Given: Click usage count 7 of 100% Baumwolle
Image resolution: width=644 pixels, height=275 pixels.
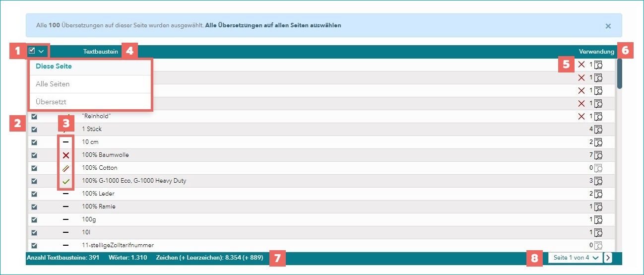Looking at the screenshot, I should tap(591, 155).
